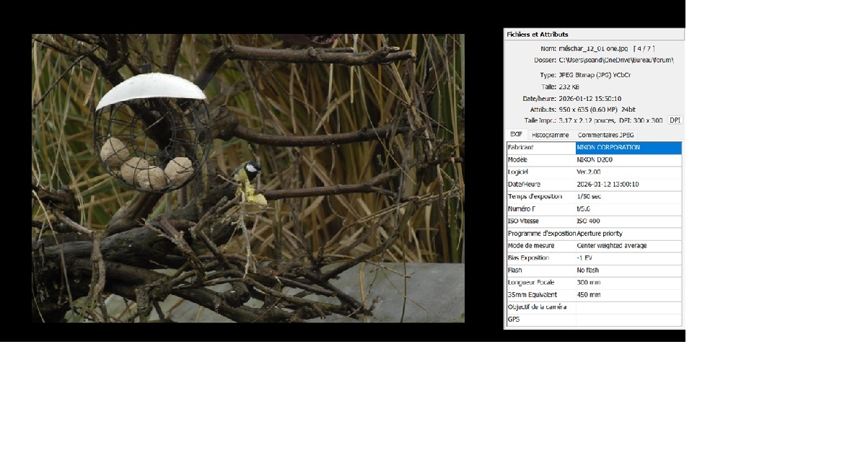Select the Temps d'exposition row

pyautogui.click(x=593, y=197)
